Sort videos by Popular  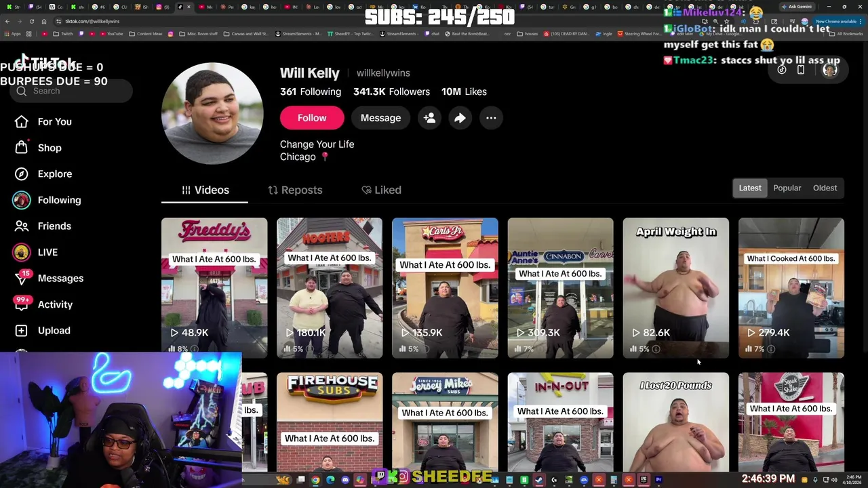coord(787,188)
